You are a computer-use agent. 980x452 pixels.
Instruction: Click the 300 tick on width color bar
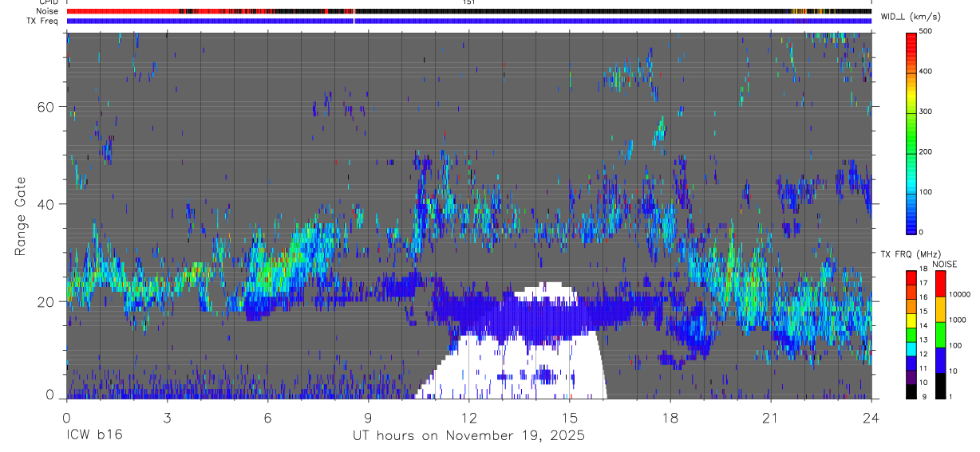pos(927,112)
